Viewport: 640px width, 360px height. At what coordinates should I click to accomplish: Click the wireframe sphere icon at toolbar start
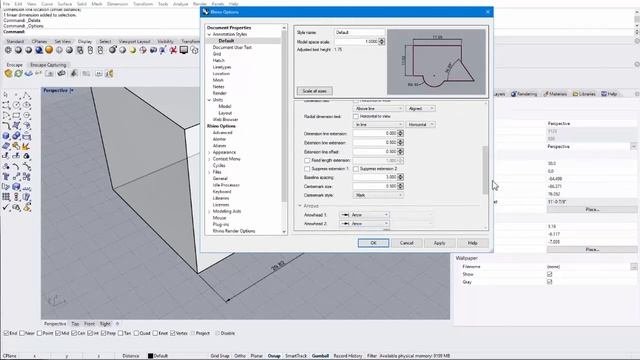8,50
